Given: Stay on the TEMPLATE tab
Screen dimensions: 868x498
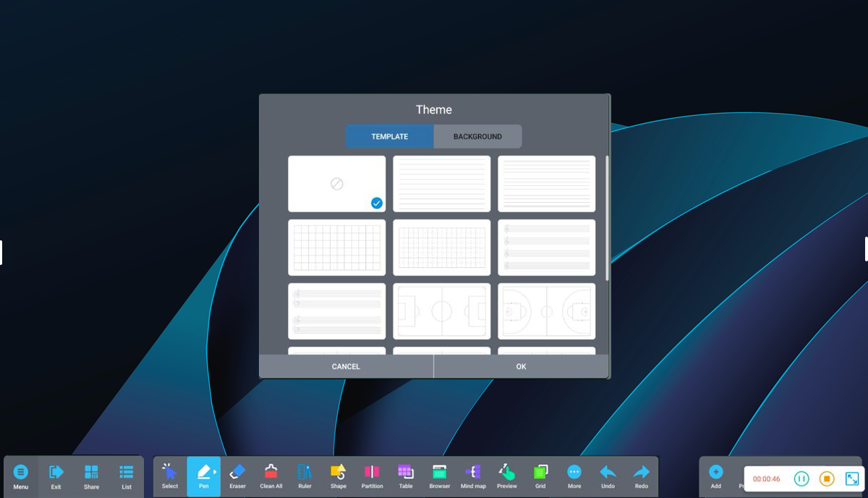Looking at the screenshot, I should pos(389,136).
